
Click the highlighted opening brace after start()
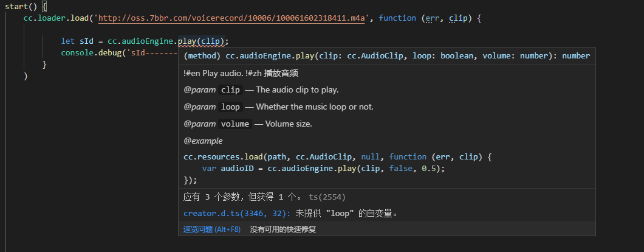click(x=44, y=6)
